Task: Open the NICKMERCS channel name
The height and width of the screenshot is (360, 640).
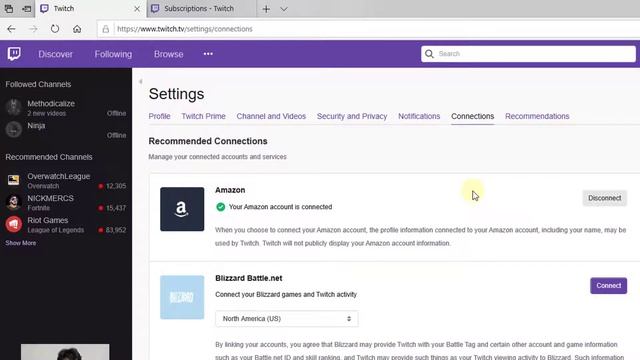Action: (51, 198)
